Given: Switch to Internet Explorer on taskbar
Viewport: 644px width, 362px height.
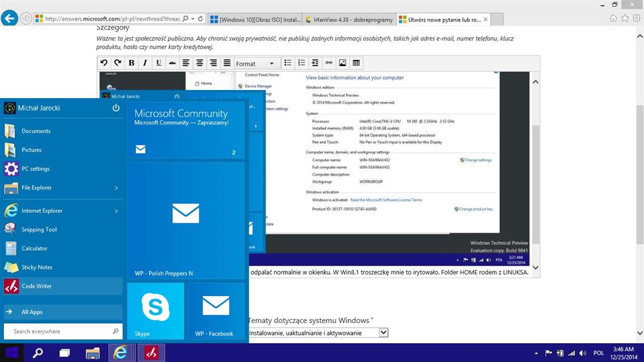Looking at the screenshot, I should (120, 353).
